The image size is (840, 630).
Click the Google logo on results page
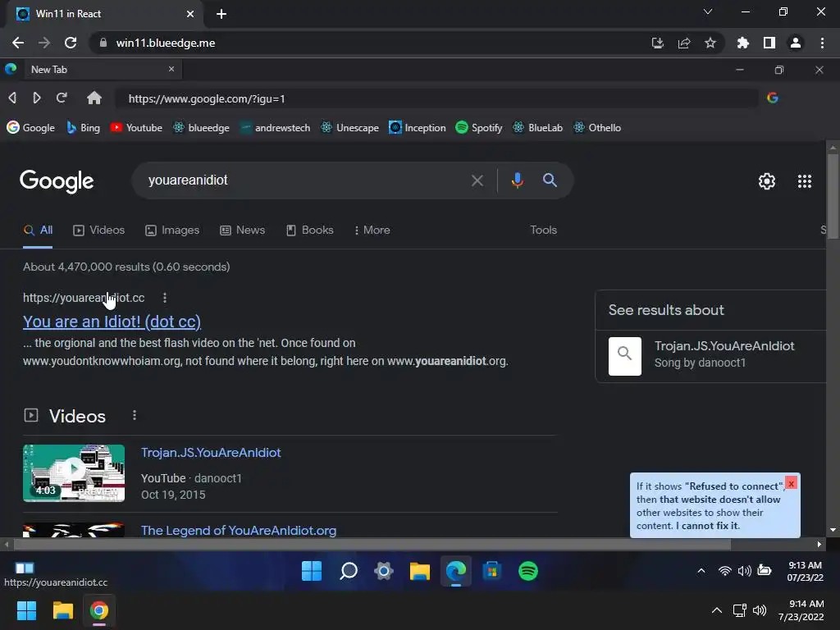(x=57, y=181)
